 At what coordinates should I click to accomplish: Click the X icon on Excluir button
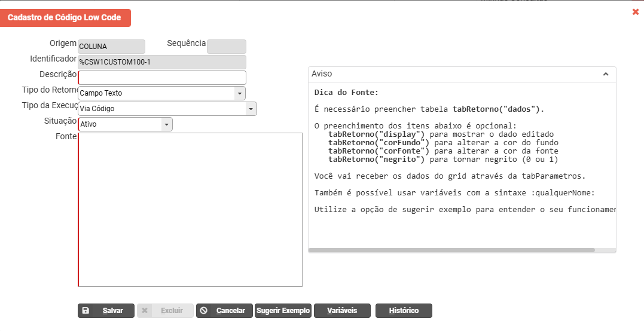(x=145, y=311)
